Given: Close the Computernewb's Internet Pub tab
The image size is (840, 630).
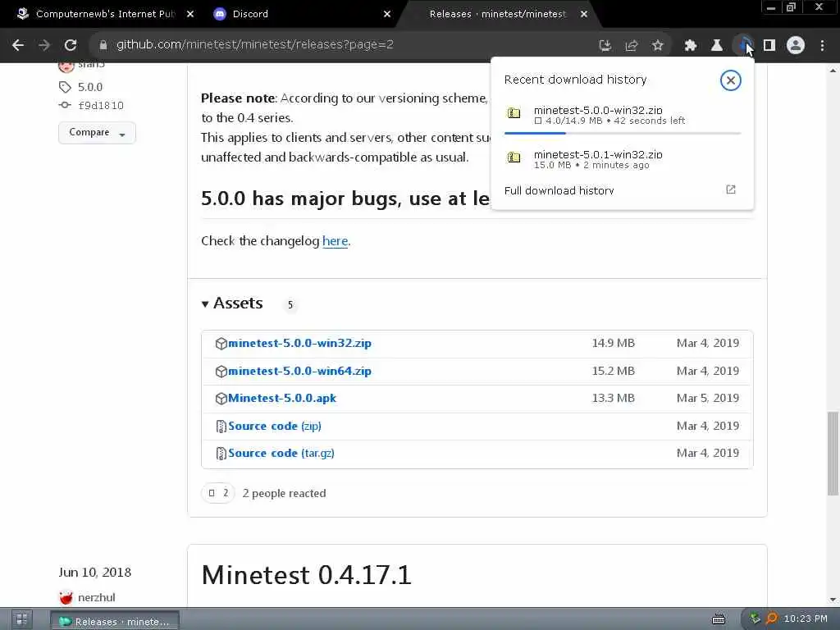Looking at the screenshot, I should (x=190, y=15).
